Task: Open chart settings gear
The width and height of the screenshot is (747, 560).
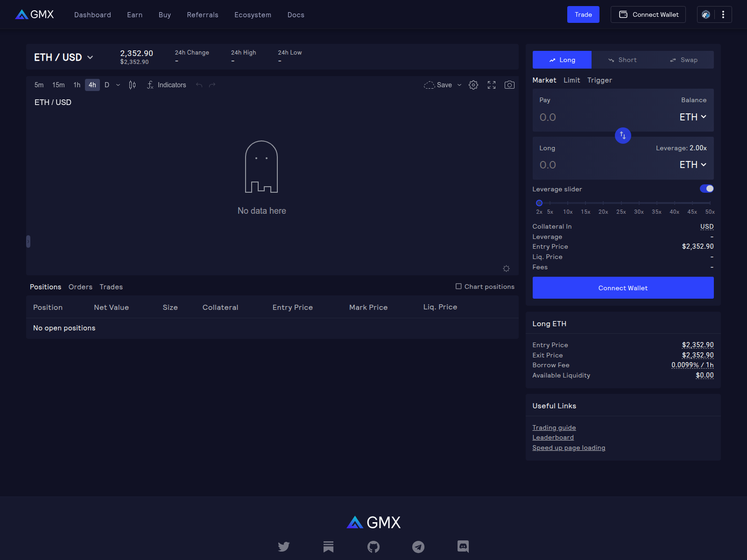Action: [x=473, y=85]
